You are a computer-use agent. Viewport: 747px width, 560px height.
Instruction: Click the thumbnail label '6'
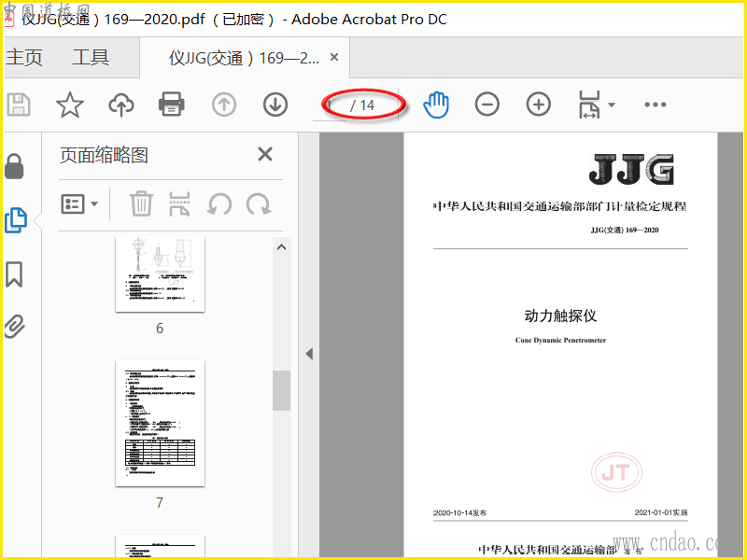[x=160, y=329]
